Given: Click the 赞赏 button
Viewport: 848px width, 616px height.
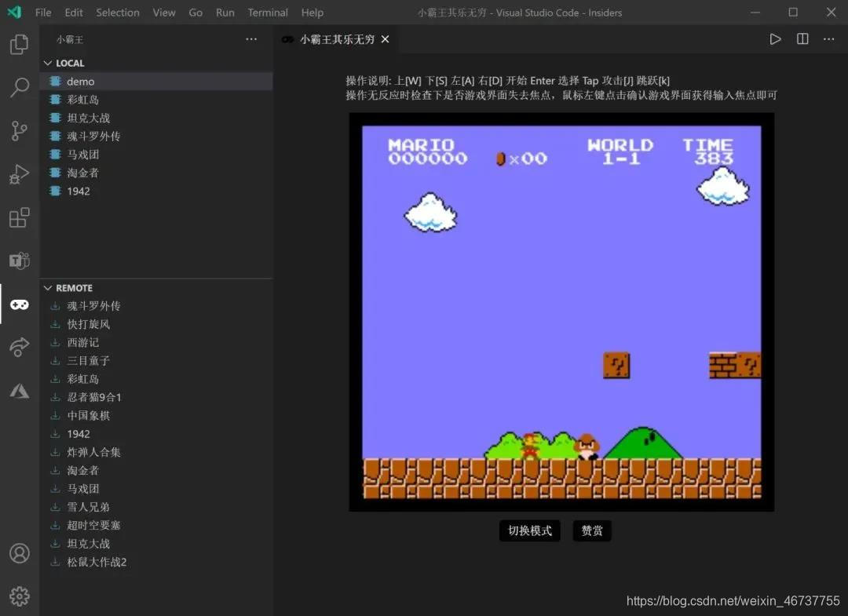Looking at the screenshot, I should (592, 530).
